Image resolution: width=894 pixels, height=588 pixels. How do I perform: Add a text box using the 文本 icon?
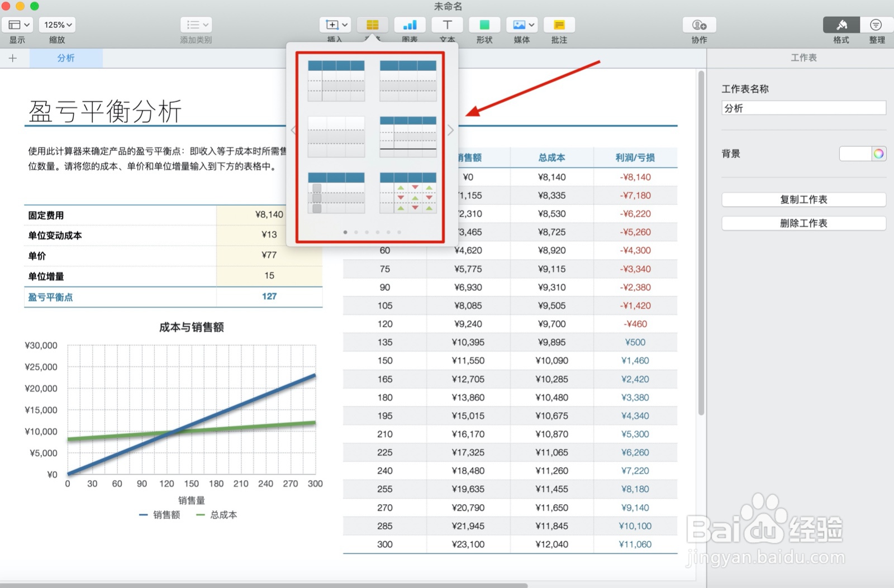[x=447, y=25]
